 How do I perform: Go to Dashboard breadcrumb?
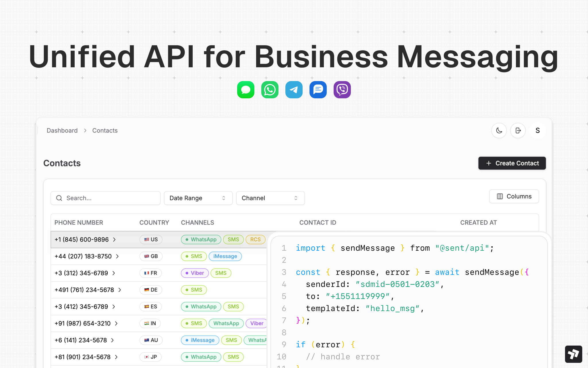pos(62,131)
